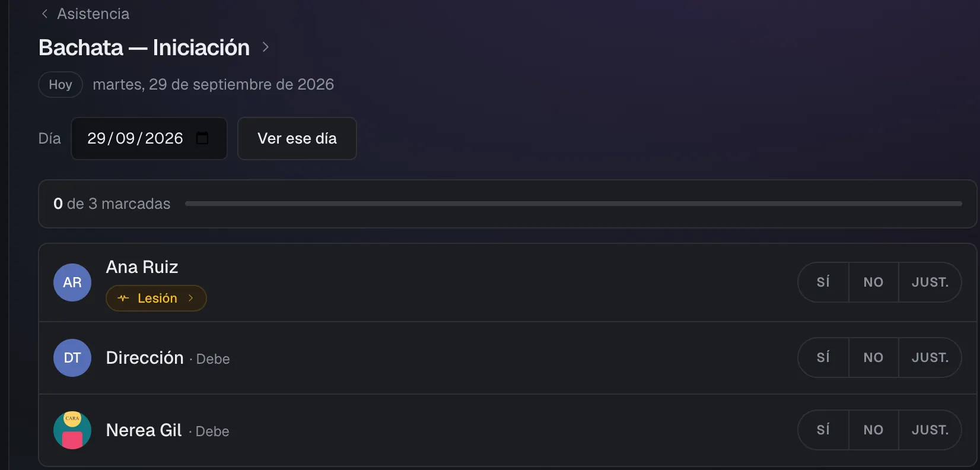Click the back chevron next to Asistencia

coord(44,14)
